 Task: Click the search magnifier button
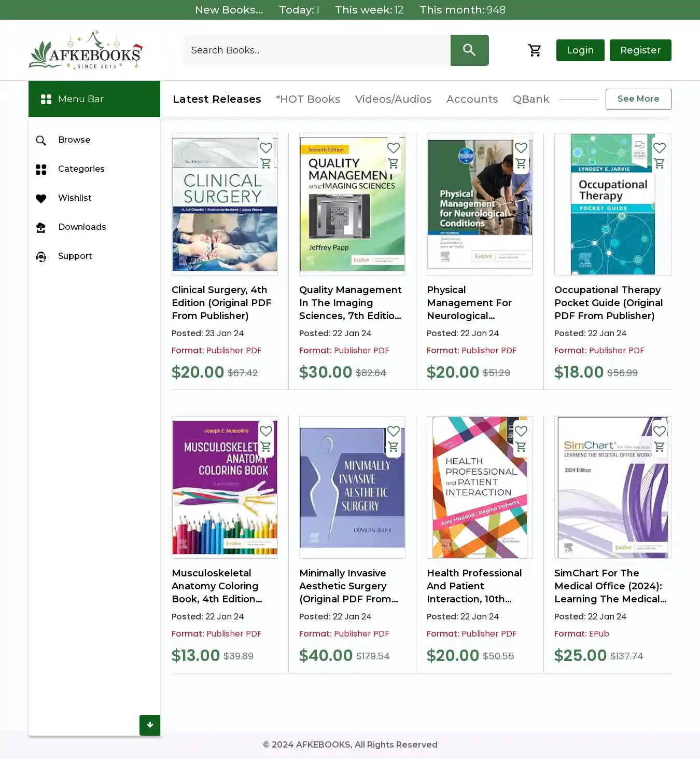click(x=469, y=50)
